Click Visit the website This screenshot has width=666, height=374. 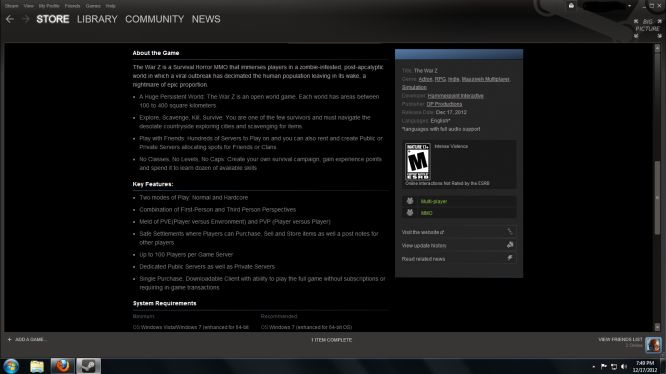click(423, 232)
